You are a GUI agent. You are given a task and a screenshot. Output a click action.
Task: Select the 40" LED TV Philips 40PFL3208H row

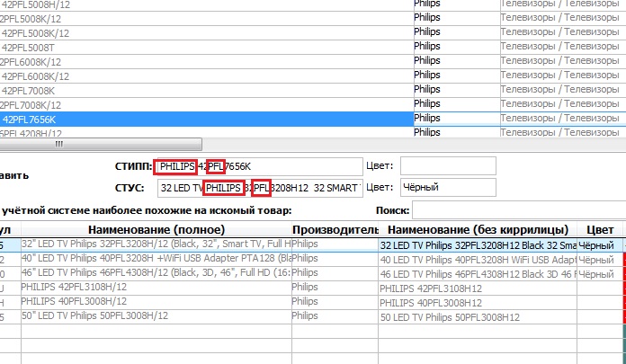(x=156, y=259)
